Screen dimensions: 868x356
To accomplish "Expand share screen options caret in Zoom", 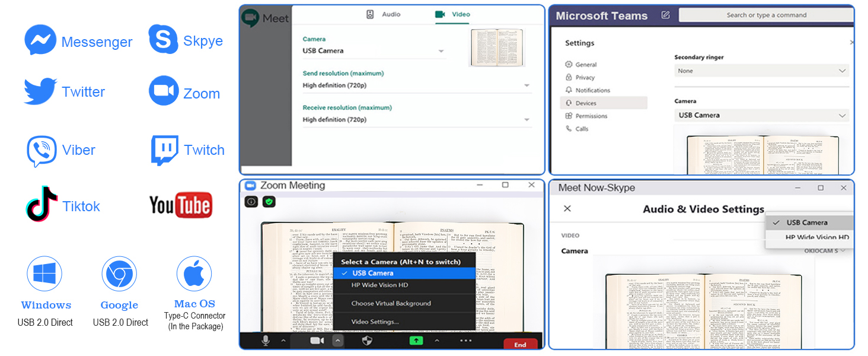I will tap(437, 341).
